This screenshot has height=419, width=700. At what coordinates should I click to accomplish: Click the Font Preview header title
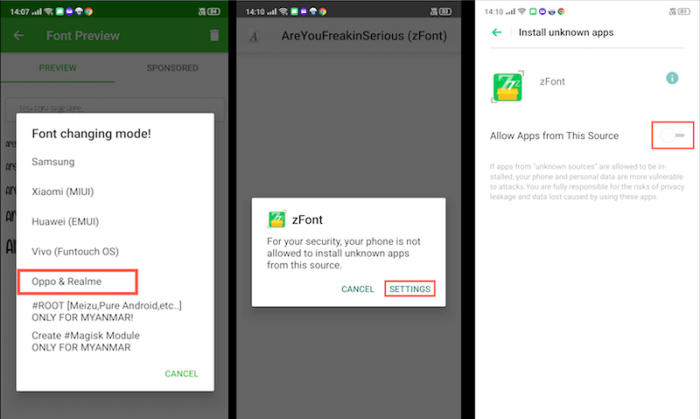[83, 35]
